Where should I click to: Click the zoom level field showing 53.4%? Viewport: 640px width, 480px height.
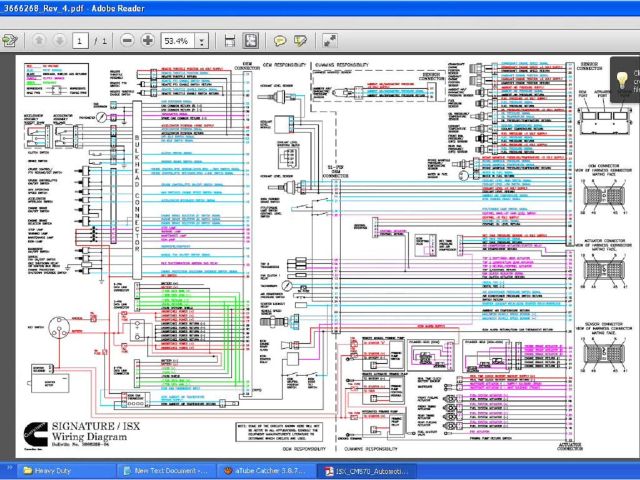pos(178,41)
